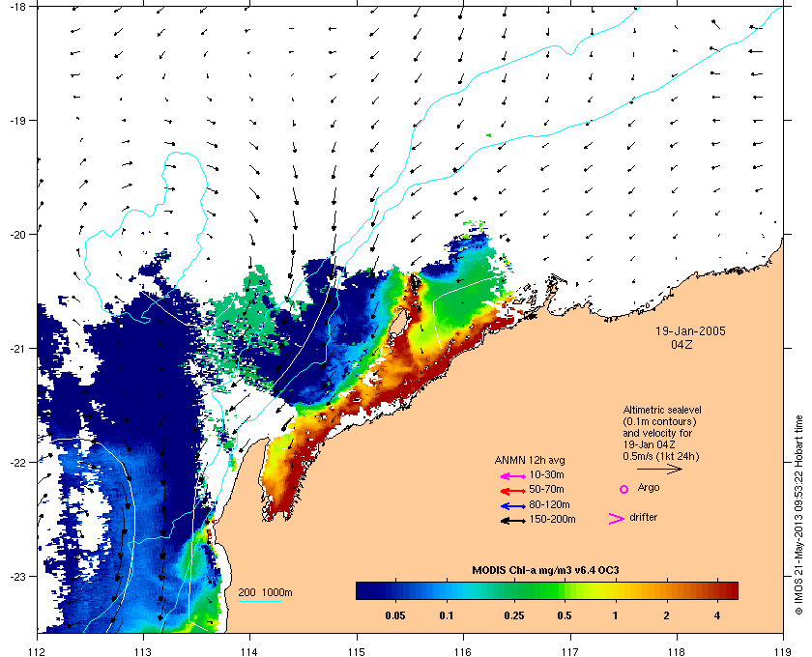The image size is (812, 657).
Task: Click the dark blue end of the colorbar
Action: [x=365, y=590]
